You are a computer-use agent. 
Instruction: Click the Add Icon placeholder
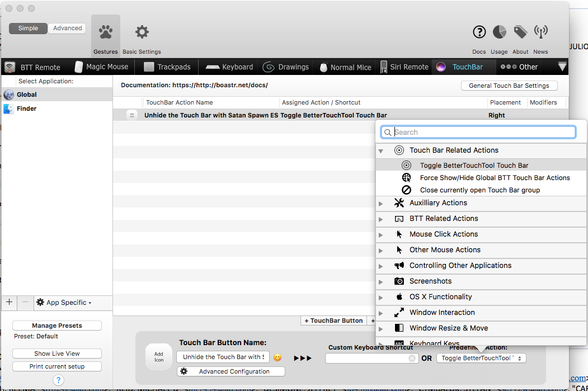(159, 357)
